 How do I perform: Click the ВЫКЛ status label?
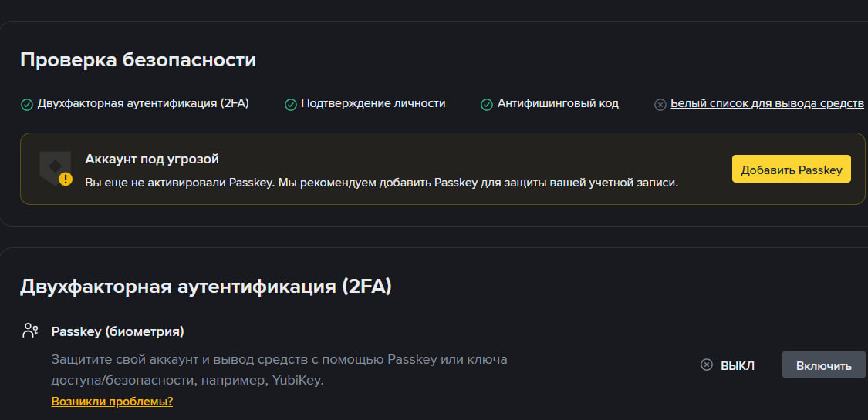click(737, 365)
